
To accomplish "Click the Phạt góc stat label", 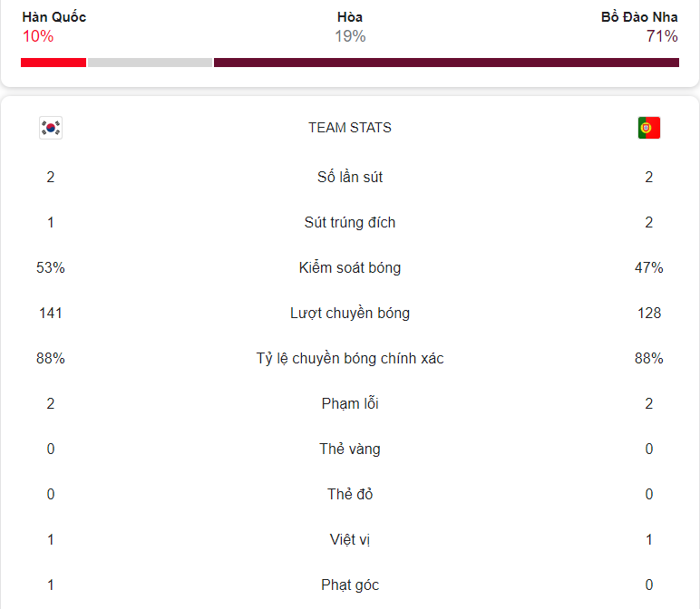I will 350,585.
